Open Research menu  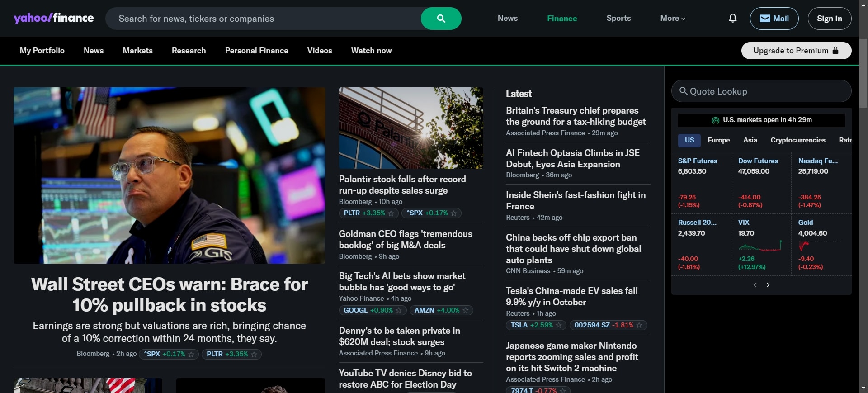click(x=189, y=51)
